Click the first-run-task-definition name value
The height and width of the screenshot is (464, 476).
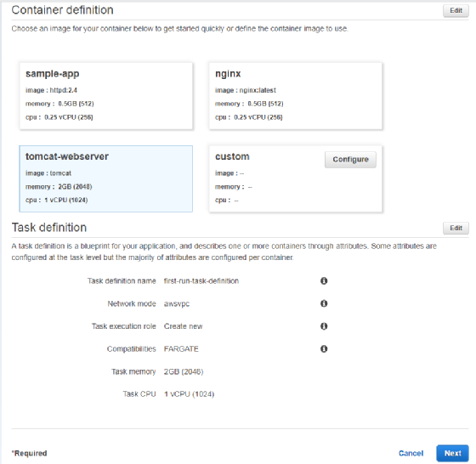pyautogui.click(x=201, y=281)
